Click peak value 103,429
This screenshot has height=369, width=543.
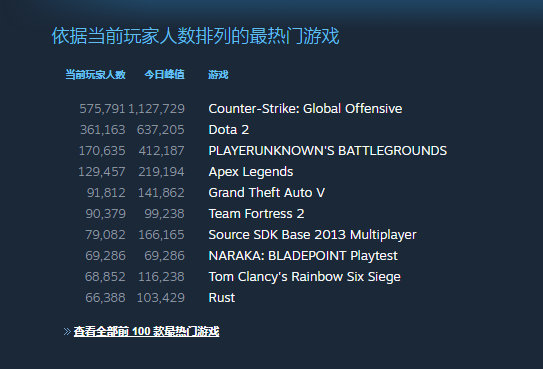[161, 298]
